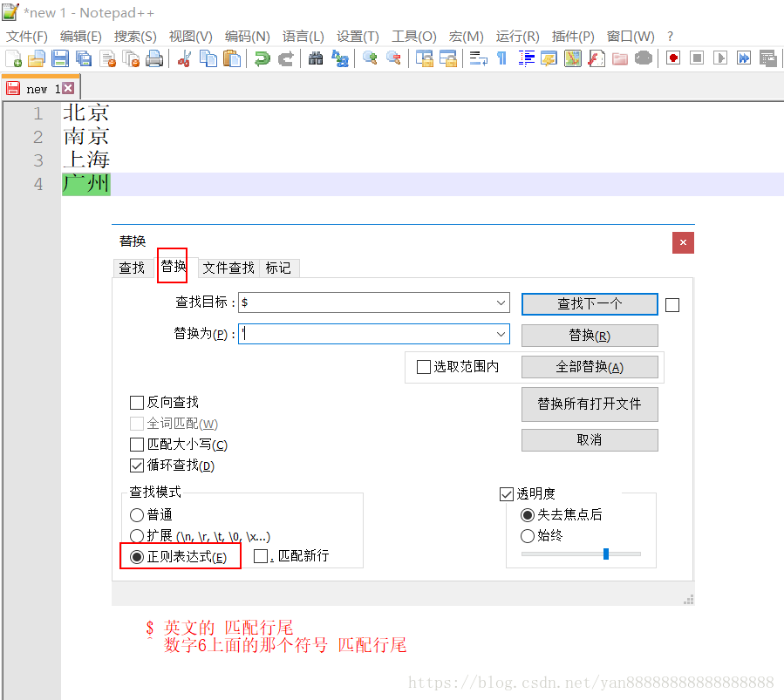Screen dimensions: 784x700
Task: Enable the 反向查找 checkbox
Action: (x=137, y=403)
